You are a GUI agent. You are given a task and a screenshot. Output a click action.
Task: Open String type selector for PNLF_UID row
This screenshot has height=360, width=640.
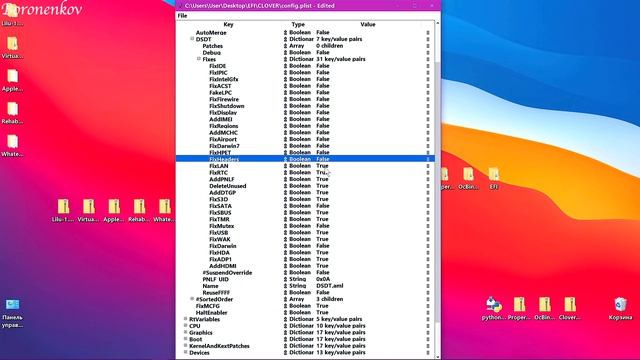click(x=298, y=279)
